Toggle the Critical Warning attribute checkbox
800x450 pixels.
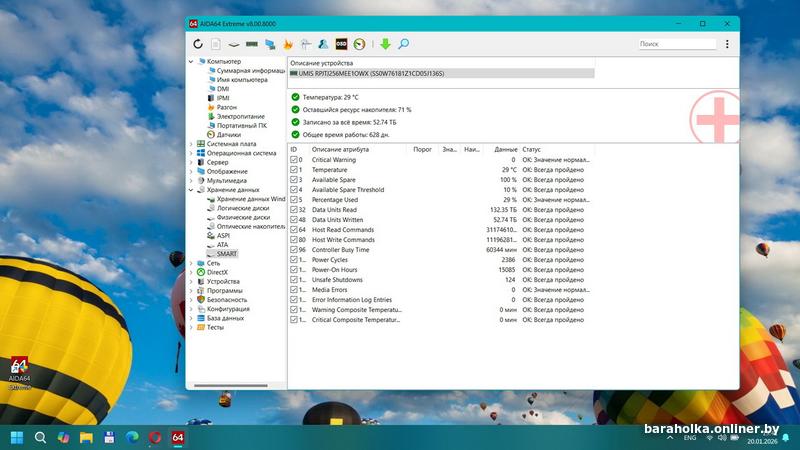[x=294, y=160]
